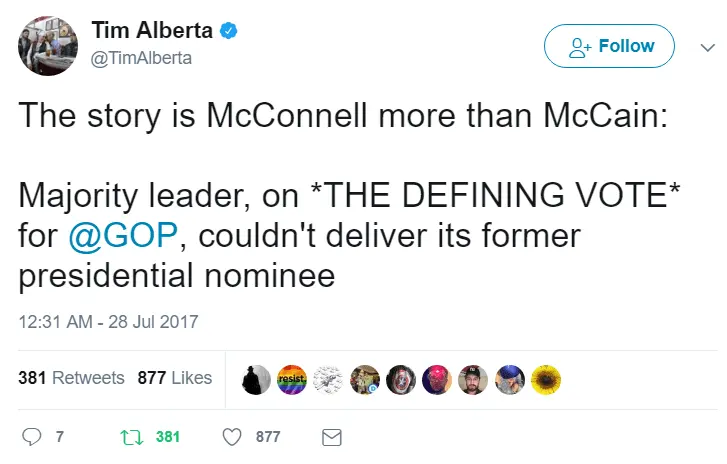The image size is (727, 464).
Task: Retweet using the green arrows icon
Action: (x=129, y=437)
